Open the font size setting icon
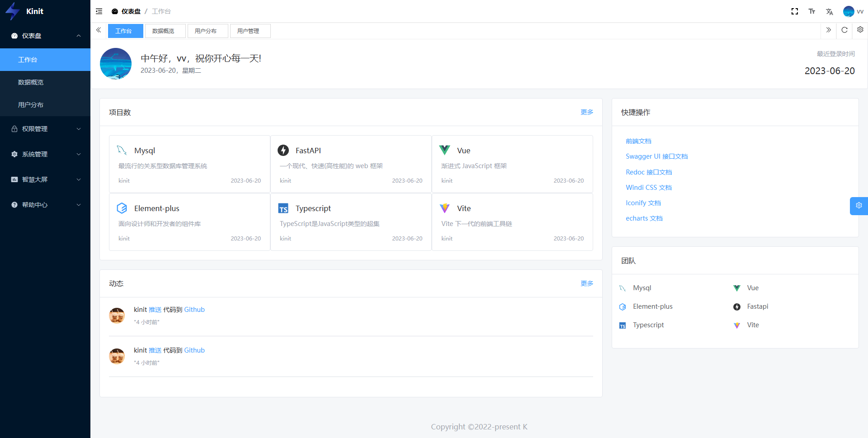Image resolution: width=868 pixels, height=438 pixels. [812, 11]
